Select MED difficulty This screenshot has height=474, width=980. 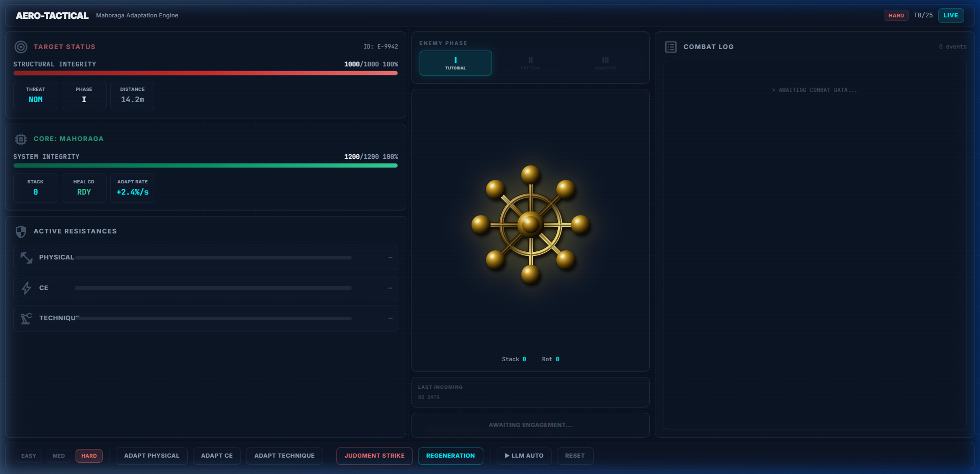59,456
